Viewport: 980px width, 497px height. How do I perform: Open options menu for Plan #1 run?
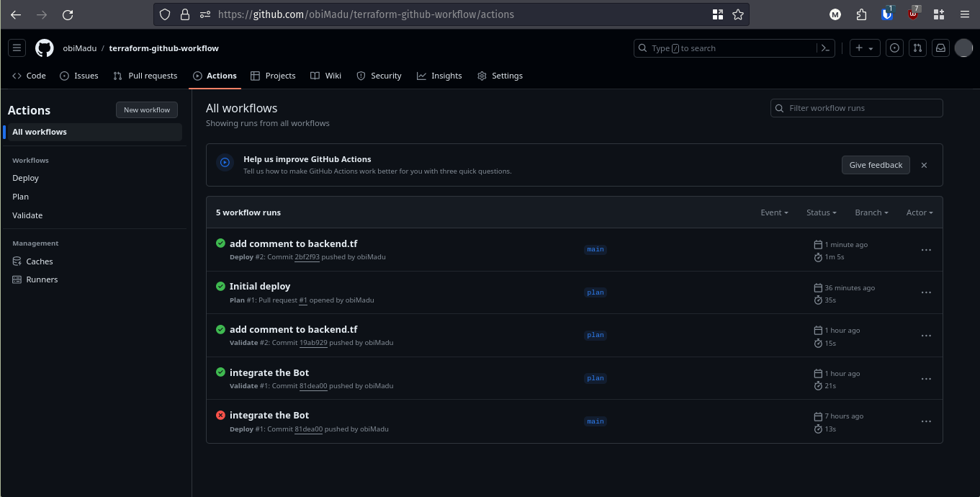pyautogui.click(x=926, y=292)
